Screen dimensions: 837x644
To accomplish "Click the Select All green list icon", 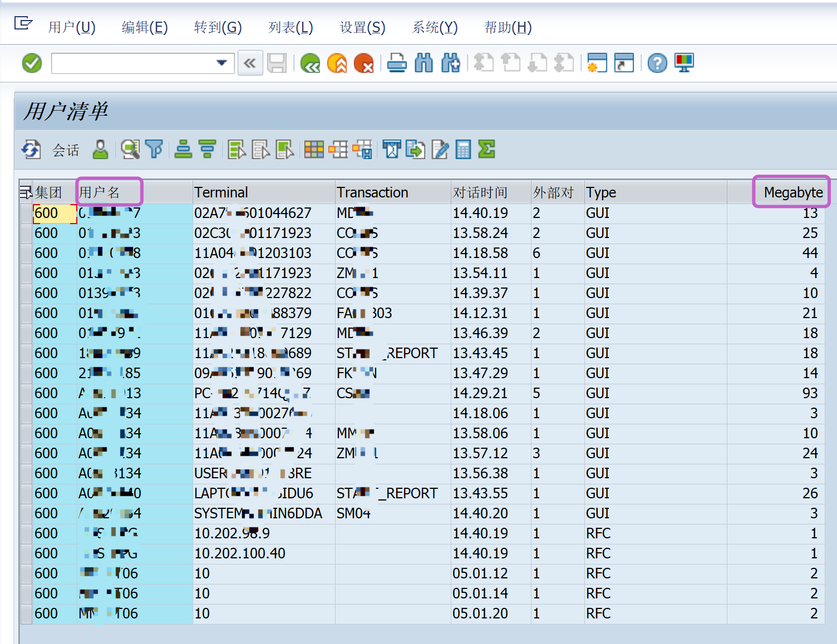I will [x=237, y=150].
